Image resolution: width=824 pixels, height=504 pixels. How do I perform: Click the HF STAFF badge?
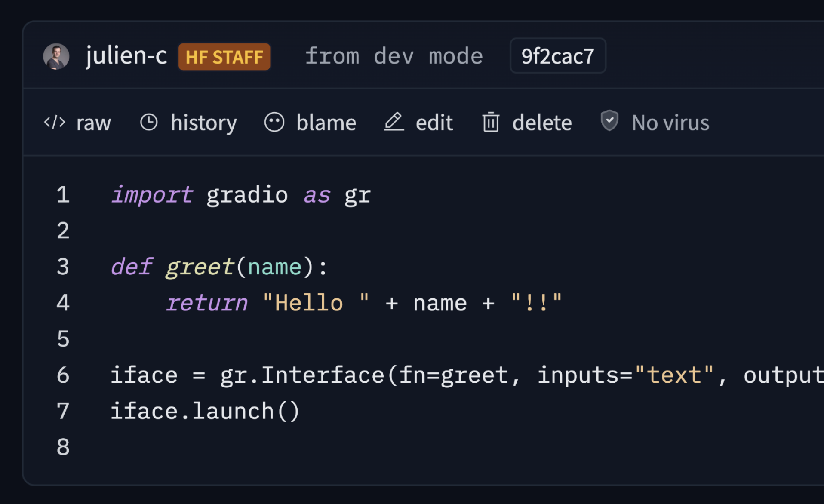pos(224,56)
